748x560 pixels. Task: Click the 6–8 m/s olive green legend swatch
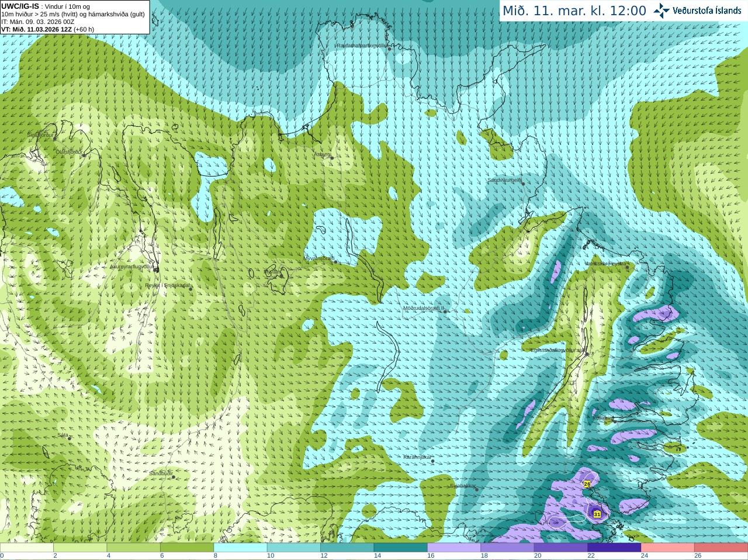187,548
